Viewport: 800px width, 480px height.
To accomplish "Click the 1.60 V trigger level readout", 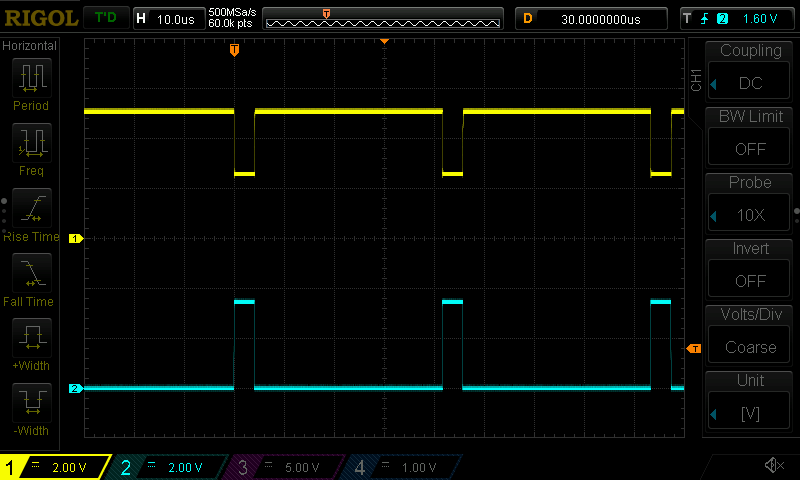I will pyautogui.click(x=760, y=19).
